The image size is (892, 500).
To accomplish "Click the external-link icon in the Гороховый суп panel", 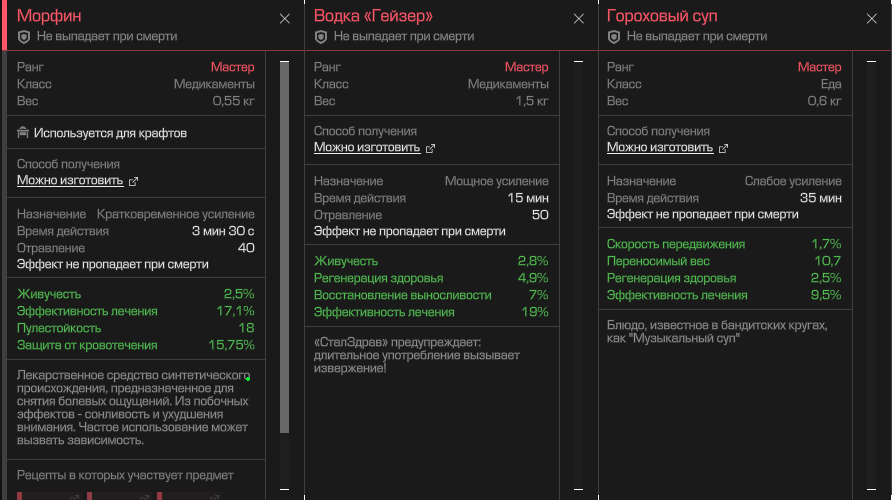I will coord(723,149).
